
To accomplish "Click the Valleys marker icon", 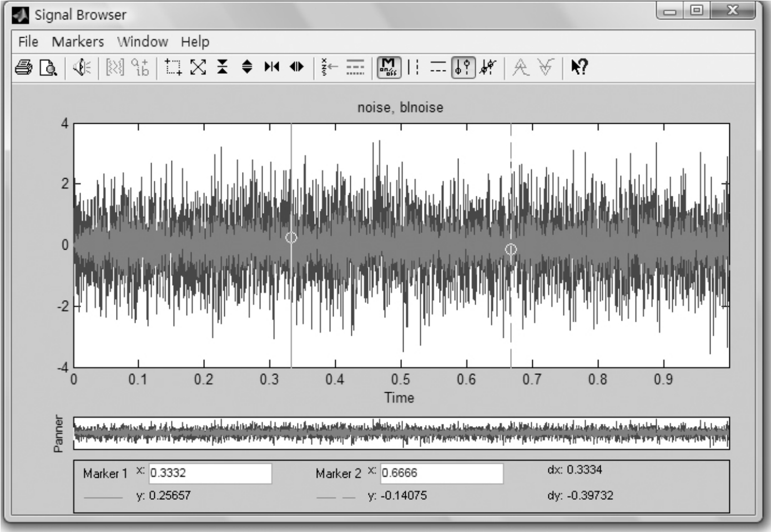I will coord(546,68).
